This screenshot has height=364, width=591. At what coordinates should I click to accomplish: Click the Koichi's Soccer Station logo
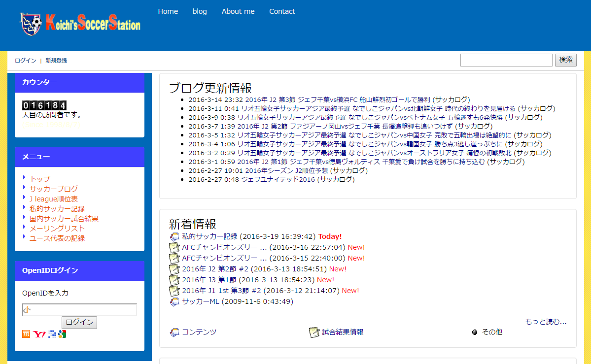click(80, 24)
